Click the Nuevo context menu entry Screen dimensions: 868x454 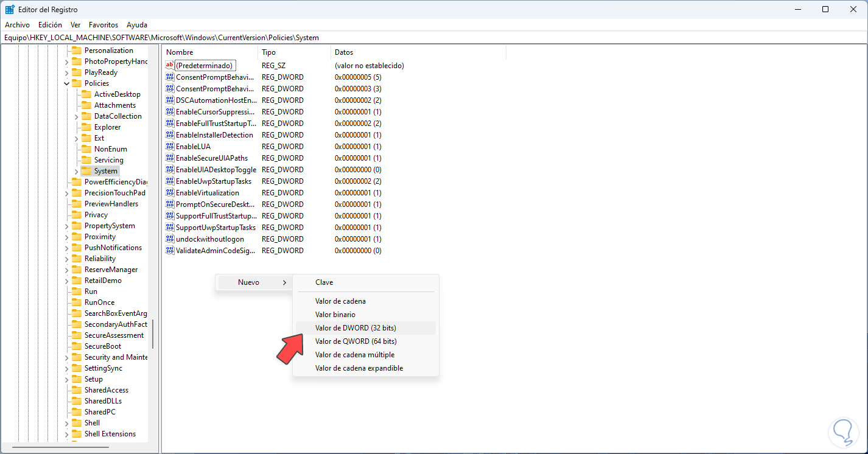(x=254, y=282)
